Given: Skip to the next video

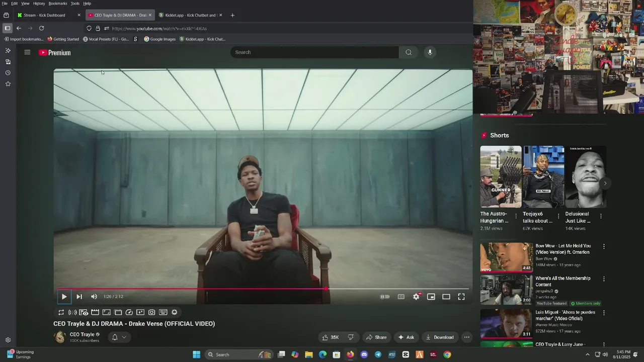Looking at the screenshot, I should point(79,297).
